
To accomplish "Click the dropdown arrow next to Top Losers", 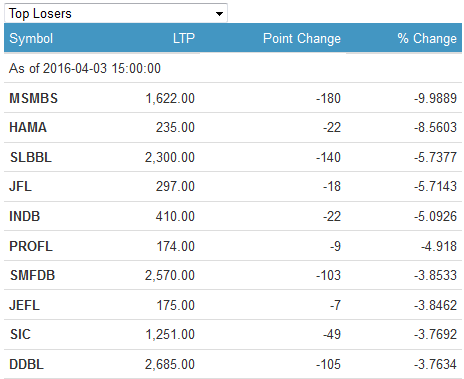I will [219, 14].
